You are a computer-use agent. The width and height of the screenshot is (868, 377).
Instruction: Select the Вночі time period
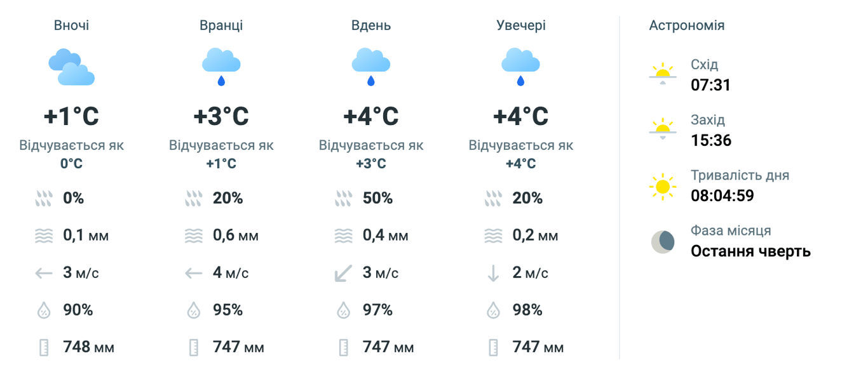point(71,25)
